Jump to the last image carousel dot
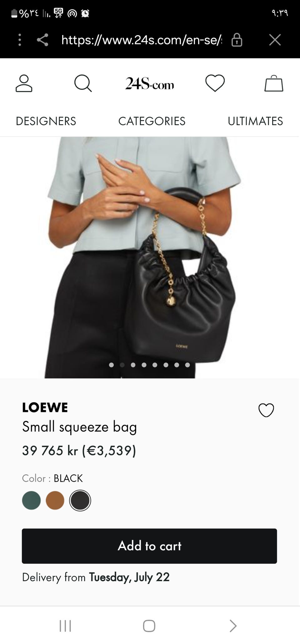Image resolution: width=300 pixels, height=644 pixels. (x=187, y=365)
